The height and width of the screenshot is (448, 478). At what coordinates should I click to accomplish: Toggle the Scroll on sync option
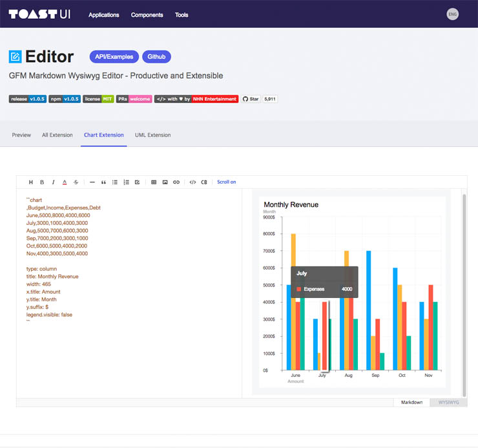(x=226, y=182)
